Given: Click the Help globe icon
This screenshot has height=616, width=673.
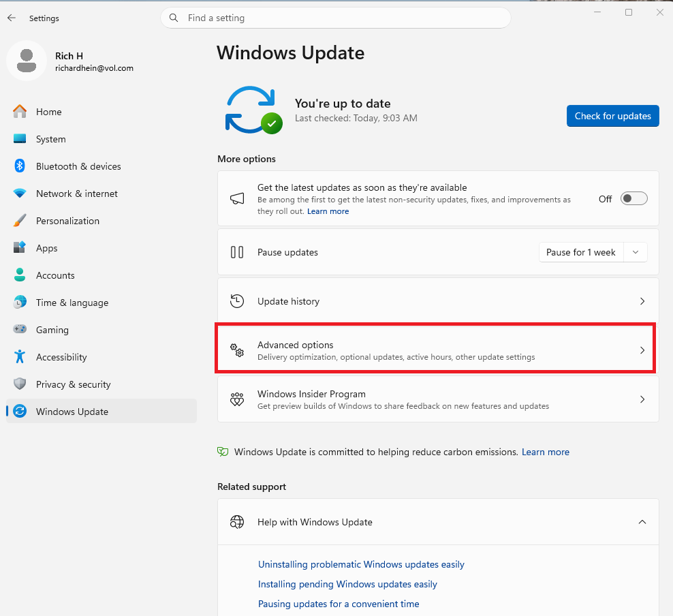Looking at the screenshot, I should coord(237,522).
